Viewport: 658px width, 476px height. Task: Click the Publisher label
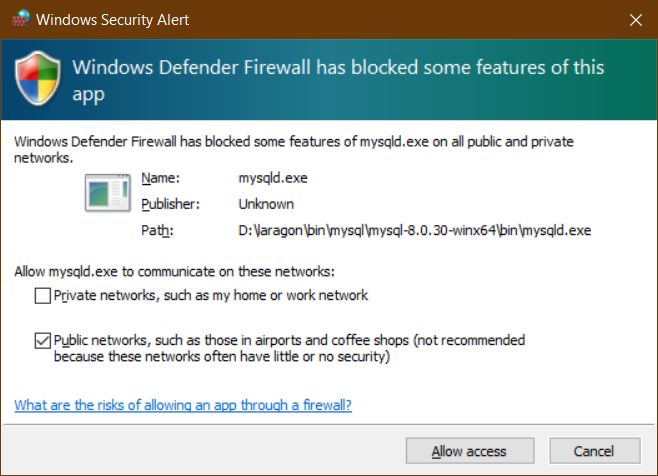click(x=170, y=204)
